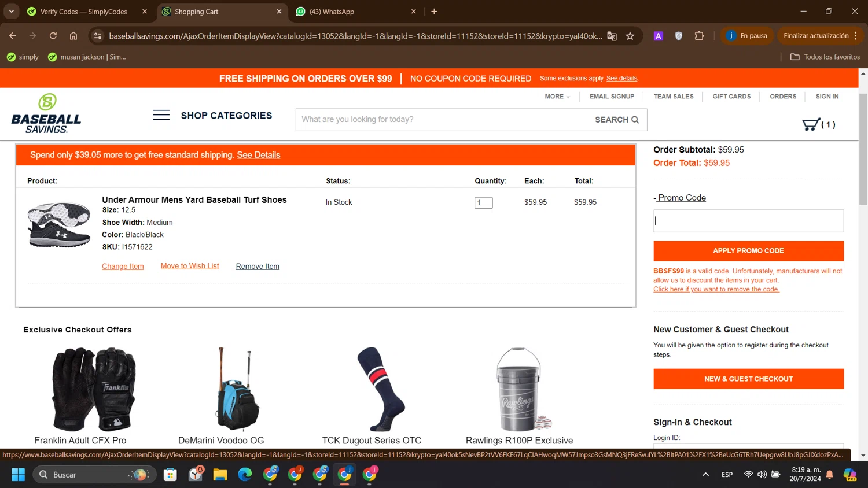The image size is (868, 488).
Task: Close the Verify Codes SimplyCodes tab
Action: click(145, 12)
